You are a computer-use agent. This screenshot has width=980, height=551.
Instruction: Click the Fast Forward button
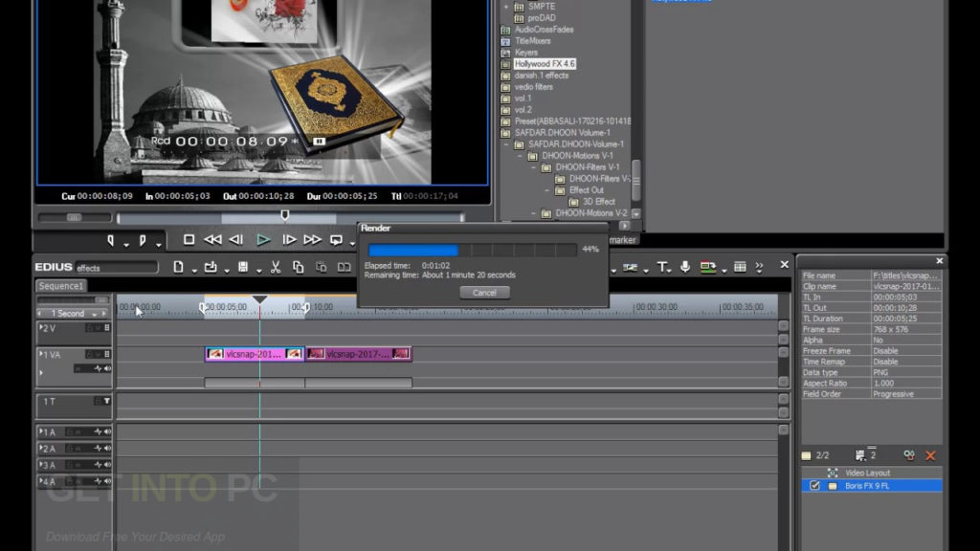(312, 239)
